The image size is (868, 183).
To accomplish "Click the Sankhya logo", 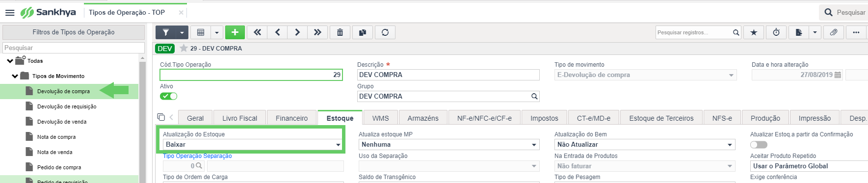I will coord(48,12).
